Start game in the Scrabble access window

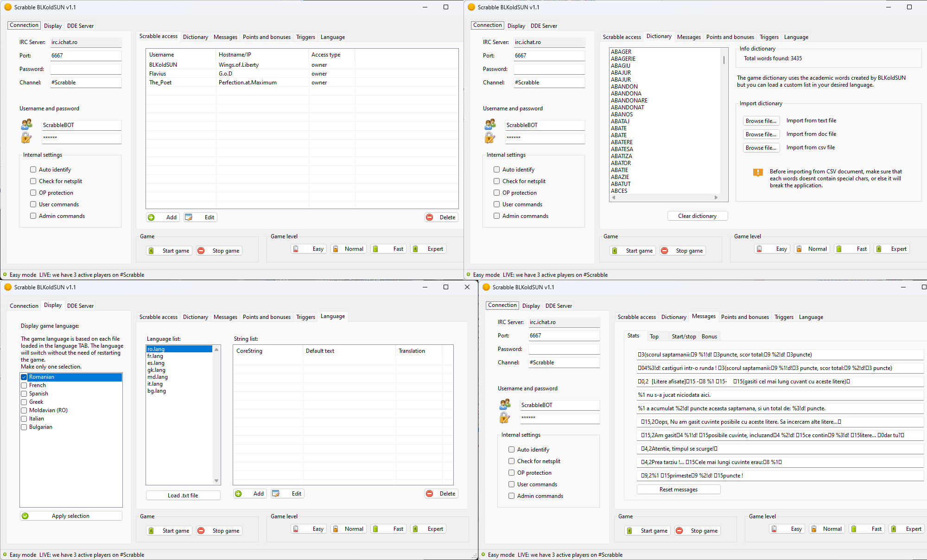pyautogui.click(x=169, y=251)
